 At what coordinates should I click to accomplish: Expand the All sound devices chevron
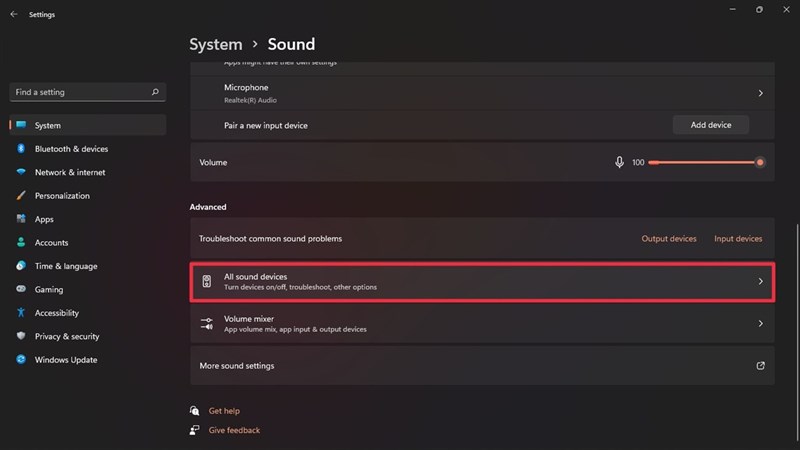click(761, 282)
